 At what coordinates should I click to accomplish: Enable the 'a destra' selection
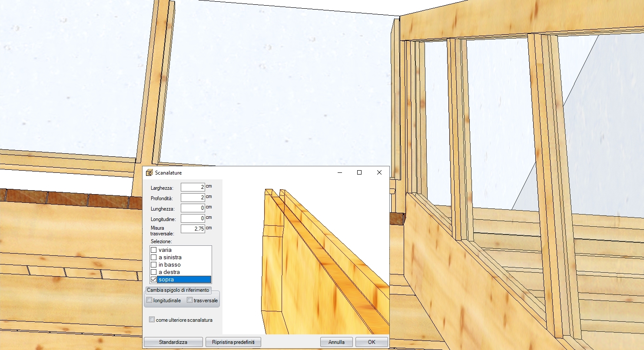153,272
